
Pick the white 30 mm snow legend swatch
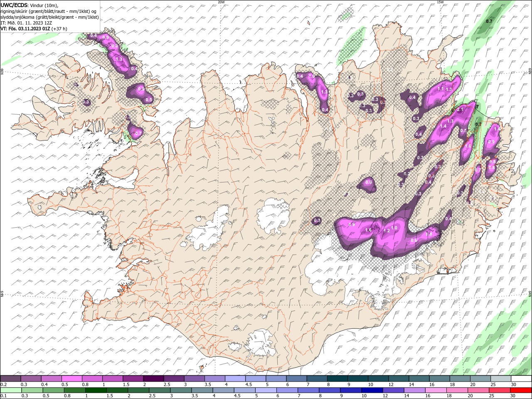521,379
